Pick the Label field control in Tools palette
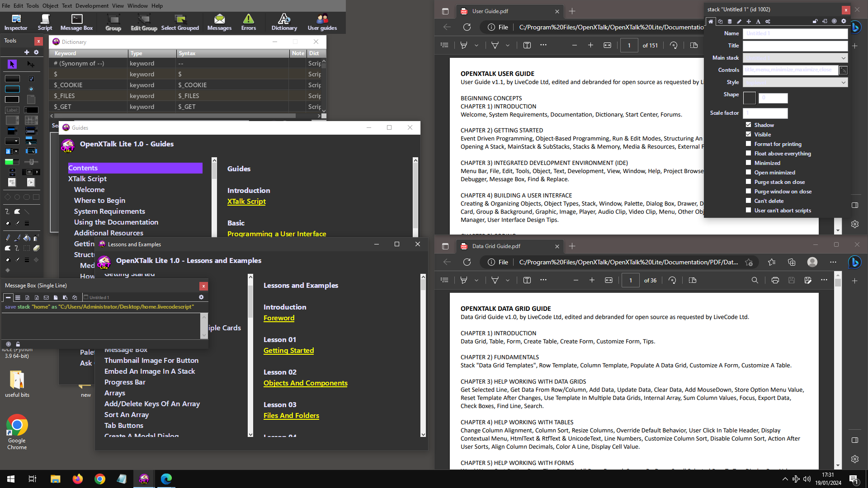This screenshot has width=868, height=488. [x=12, y=110]
